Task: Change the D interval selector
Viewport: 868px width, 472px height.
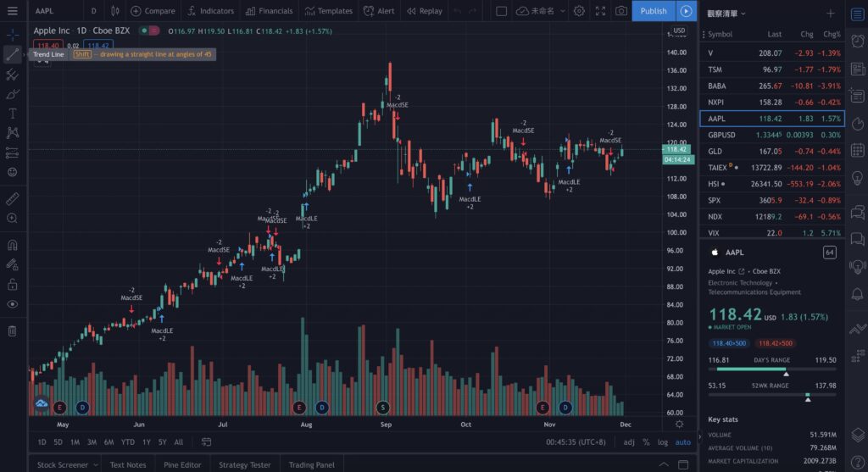Action: (93, 10)
